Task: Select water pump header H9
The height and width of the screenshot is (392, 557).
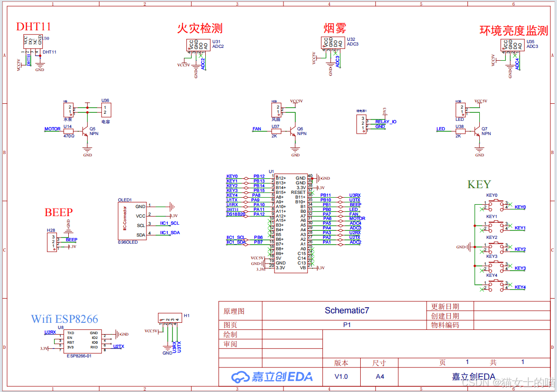Action: point(69,110)
